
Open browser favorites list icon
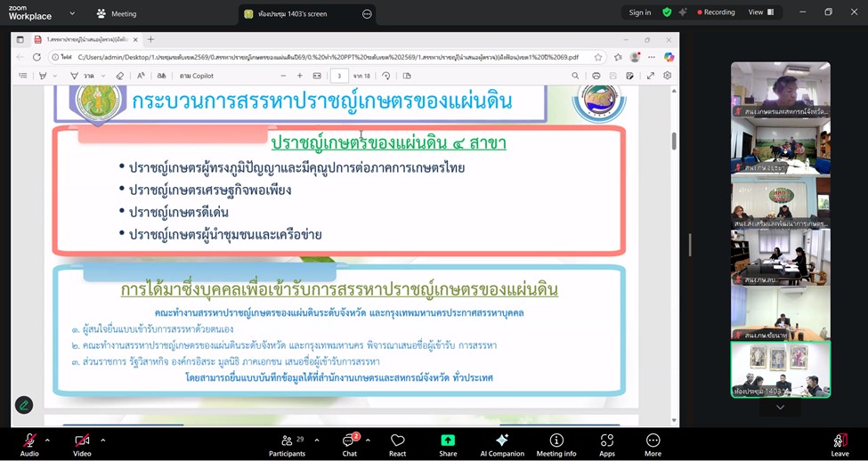pos(619,57)
